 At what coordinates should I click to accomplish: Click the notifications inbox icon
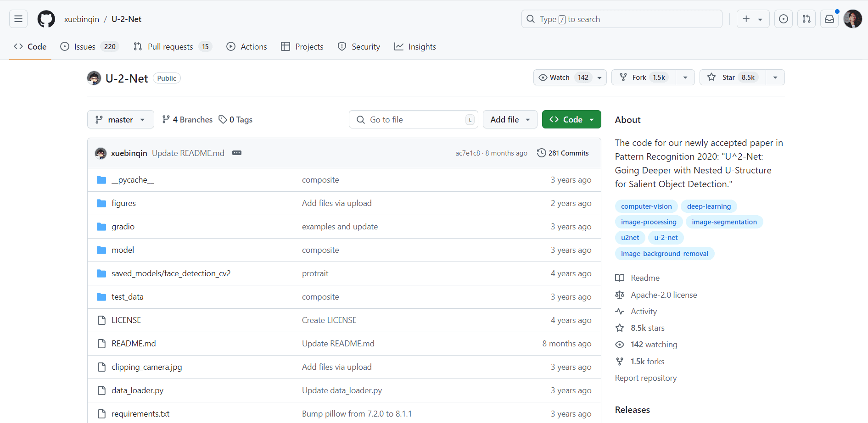click(x=829, y=19)
